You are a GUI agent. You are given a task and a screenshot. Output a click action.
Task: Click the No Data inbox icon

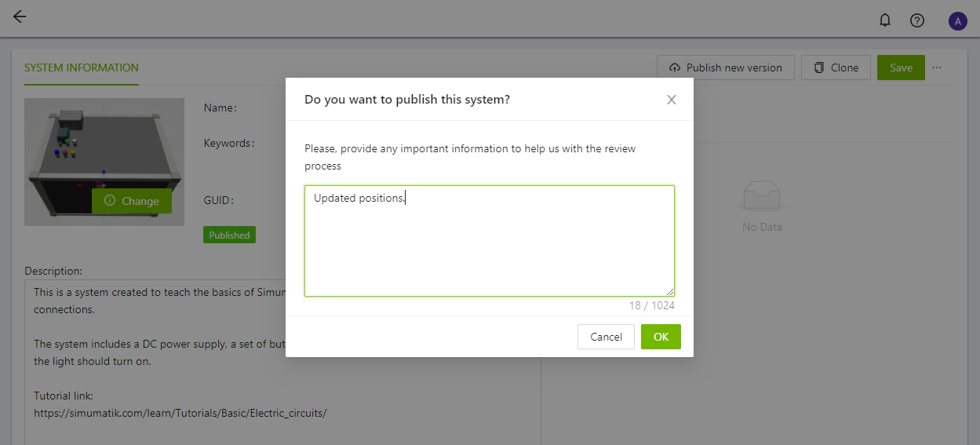[761, 195]
